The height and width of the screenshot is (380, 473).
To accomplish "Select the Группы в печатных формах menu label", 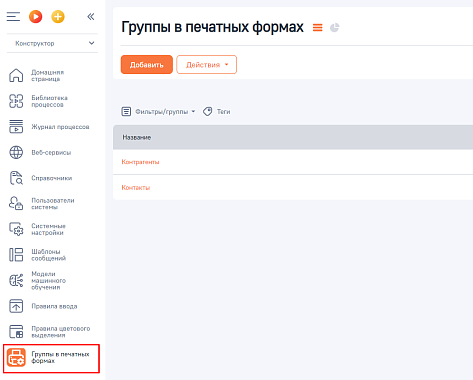I will click(x=60, y=357).
